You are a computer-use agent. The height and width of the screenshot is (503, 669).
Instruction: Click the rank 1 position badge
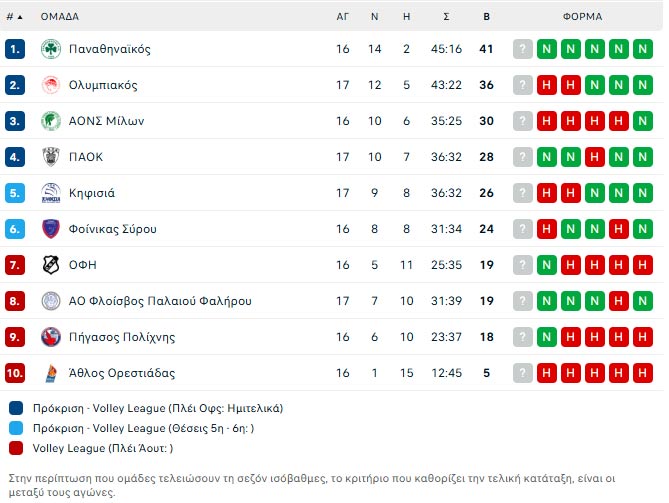click(x=14, y=49)
